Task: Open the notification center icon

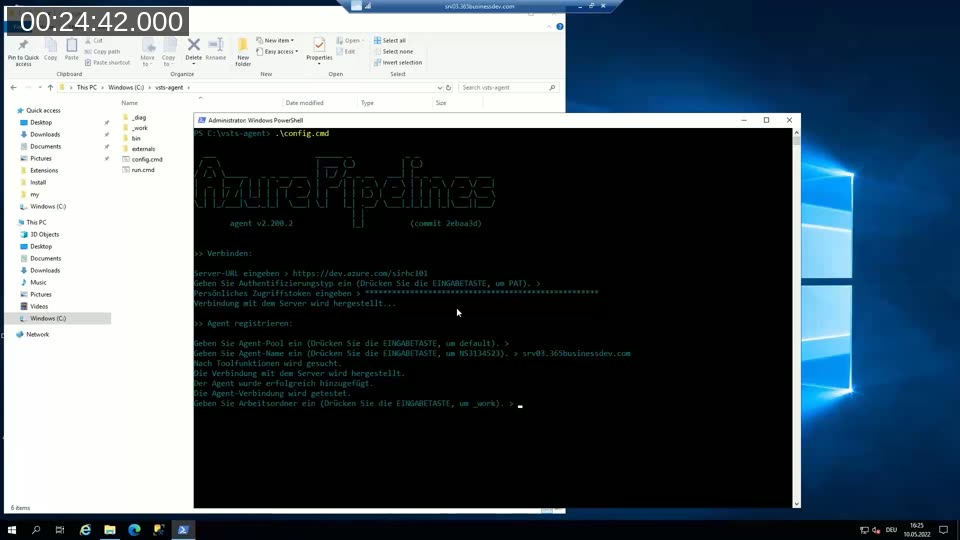Action: point(943,530)
